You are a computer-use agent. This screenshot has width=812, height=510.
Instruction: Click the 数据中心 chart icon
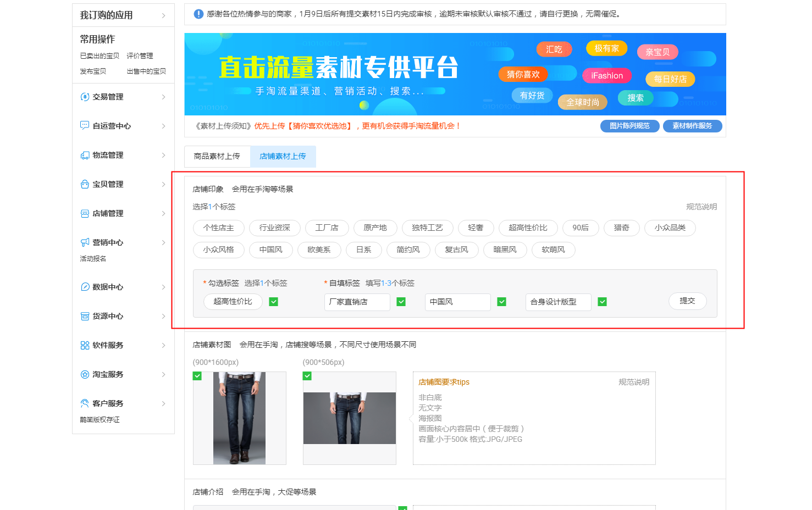pos(85,287)
